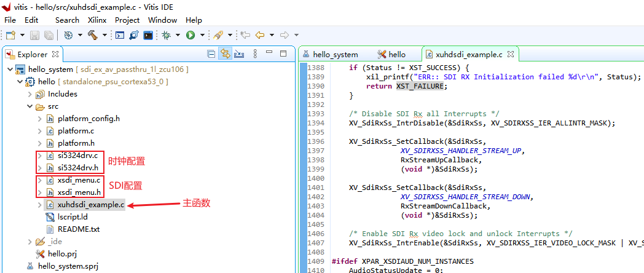Open the Debug dropdown arrow
The height and width of the screenshot is (273, 644).
(x=178, y=36)
